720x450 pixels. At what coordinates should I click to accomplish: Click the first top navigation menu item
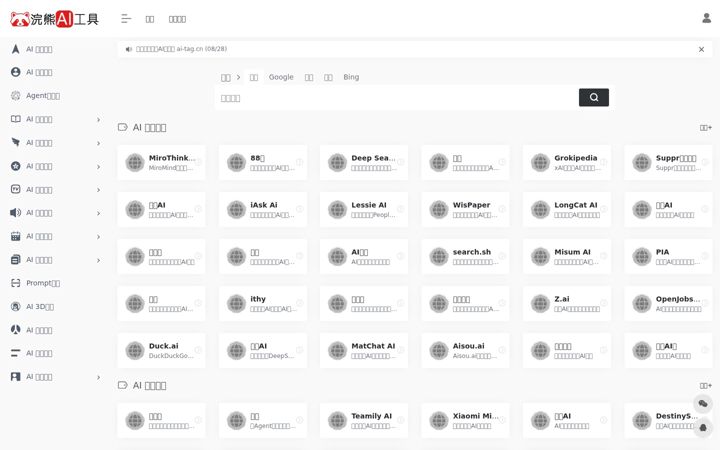pos(150,19)
